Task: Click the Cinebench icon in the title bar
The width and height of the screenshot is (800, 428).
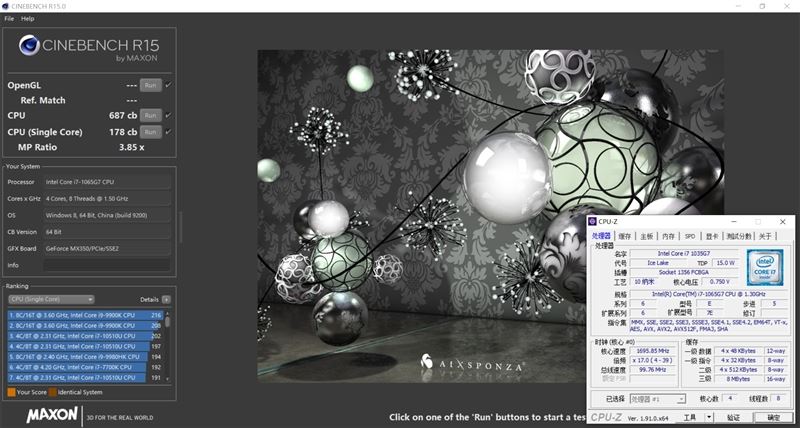Action: coord(5,6)
